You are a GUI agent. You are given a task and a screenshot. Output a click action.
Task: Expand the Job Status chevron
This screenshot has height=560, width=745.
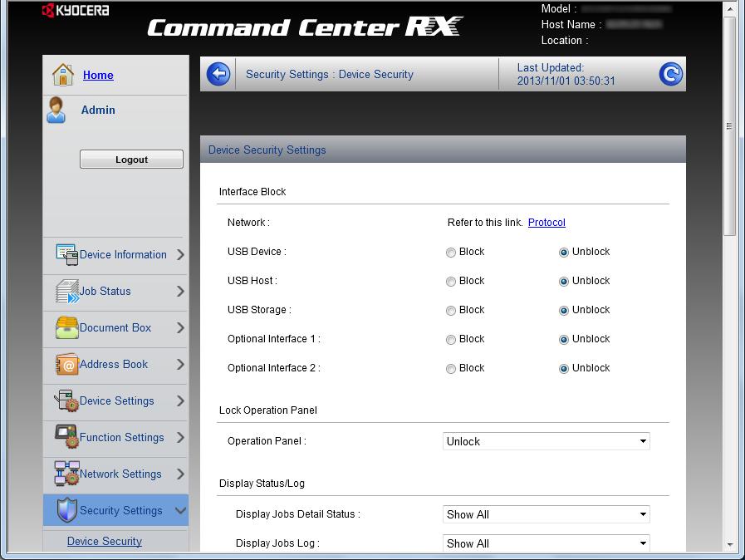click(180, 292)
